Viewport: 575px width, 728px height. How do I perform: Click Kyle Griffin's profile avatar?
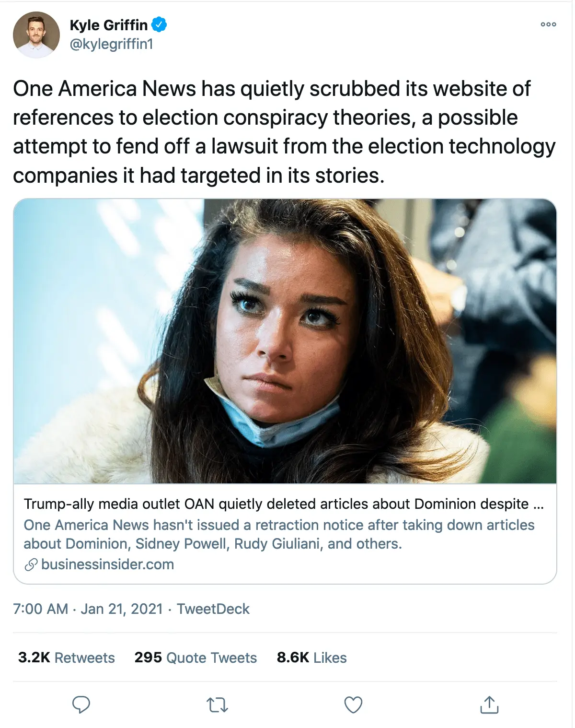click(x=36, y=35)
